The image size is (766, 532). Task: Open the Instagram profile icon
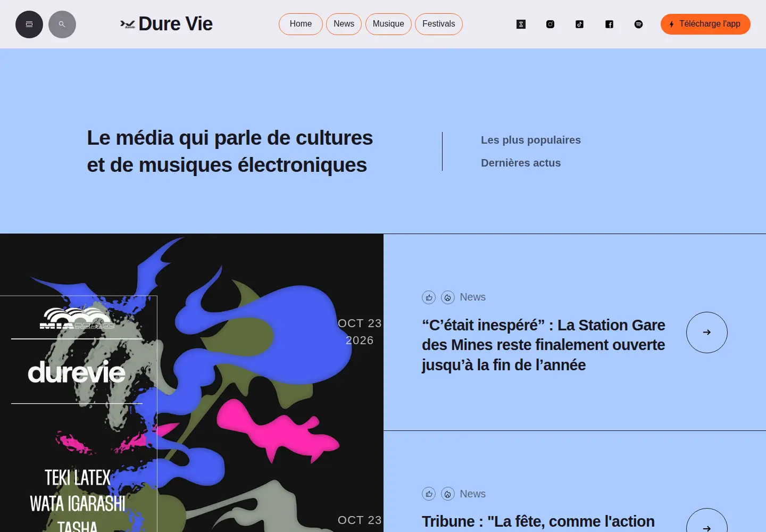(551, 24)
